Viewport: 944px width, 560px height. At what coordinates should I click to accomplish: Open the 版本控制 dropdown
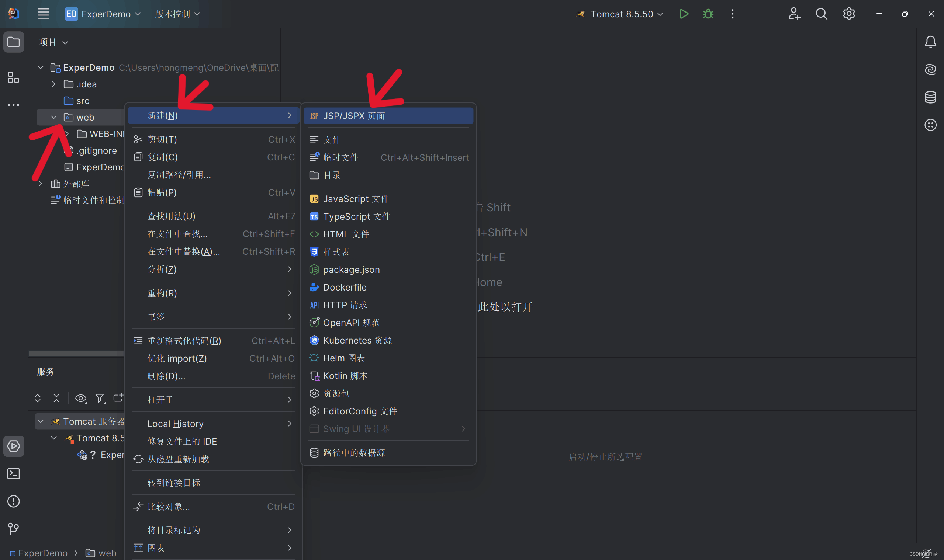(x=177, y=14)
